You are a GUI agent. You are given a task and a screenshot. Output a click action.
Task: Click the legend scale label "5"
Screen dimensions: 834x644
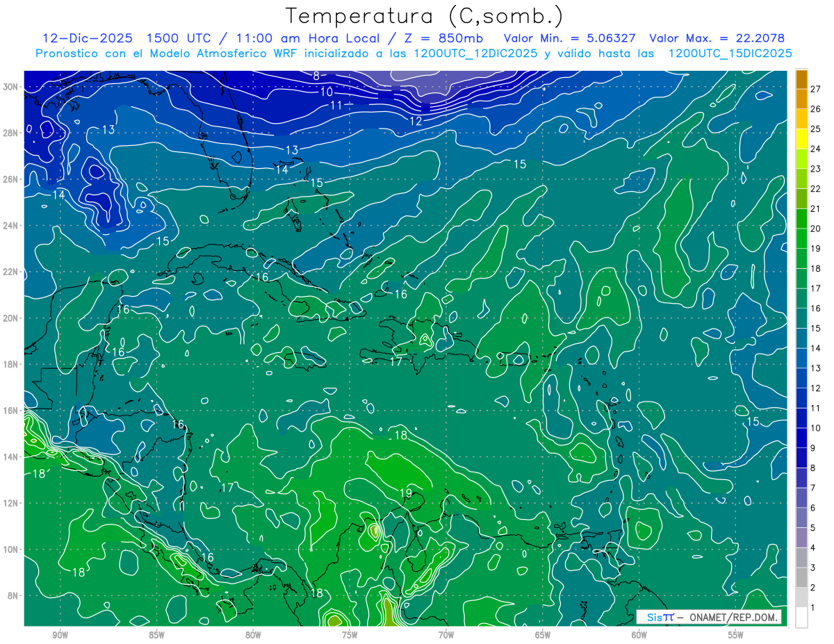click(x=812, y=528)
